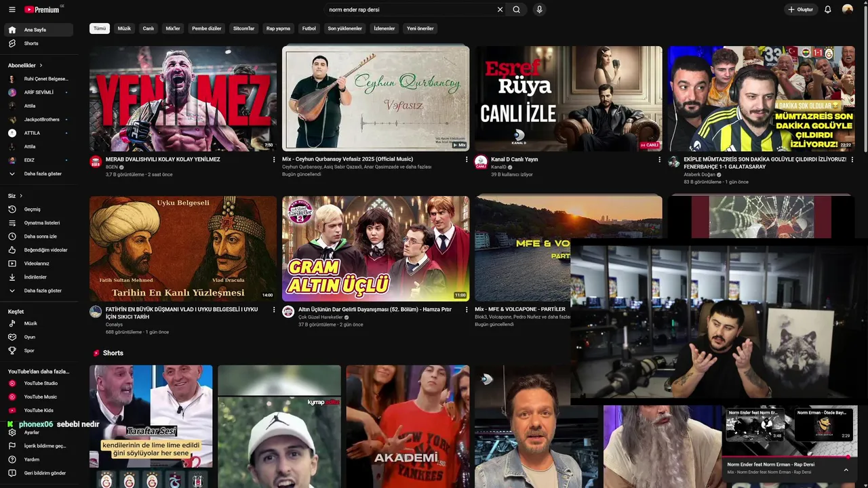Screen dimensions: 868x488
Task: Click the magnifier search button
Action: [x=517, y=9]
